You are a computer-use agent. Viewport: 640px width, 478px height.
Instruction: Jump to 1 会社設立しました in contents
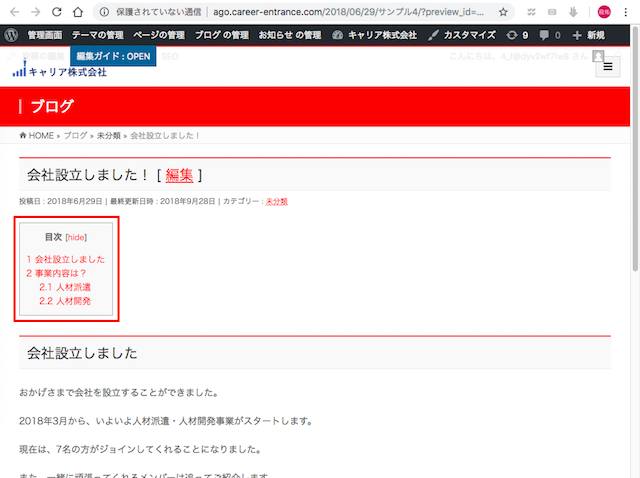[x=66, y=259]
